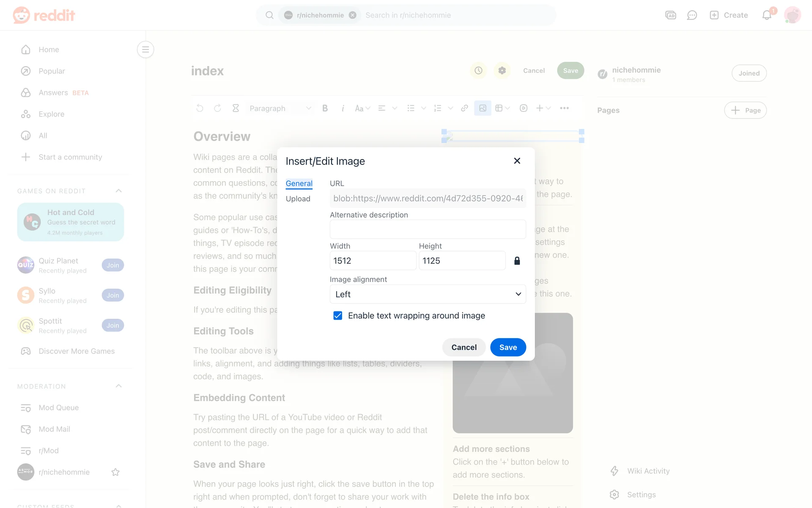Switch to the Upload tab
This screenshot has width=812, height=508.
pyautogui.click(x=298, y=199)
